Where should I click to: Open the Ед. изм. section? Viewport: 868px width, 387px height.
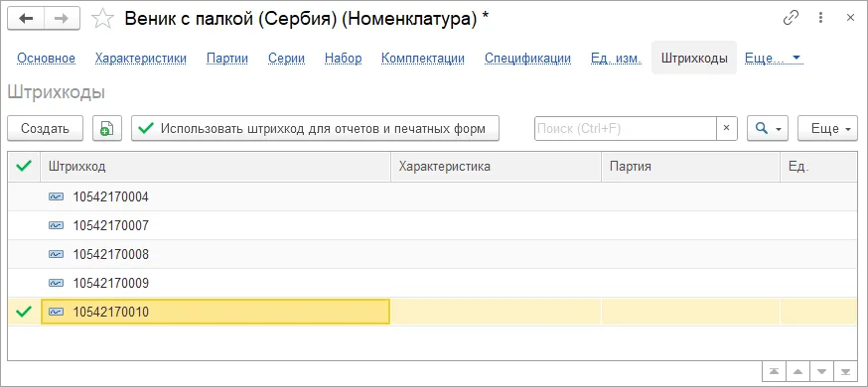click(x=616, y=58)
